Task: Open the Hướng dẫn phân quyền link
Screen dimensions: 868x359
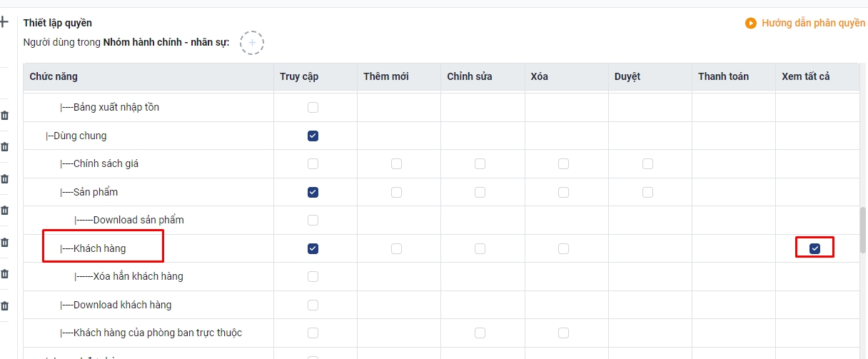Action: click(813, 24)
